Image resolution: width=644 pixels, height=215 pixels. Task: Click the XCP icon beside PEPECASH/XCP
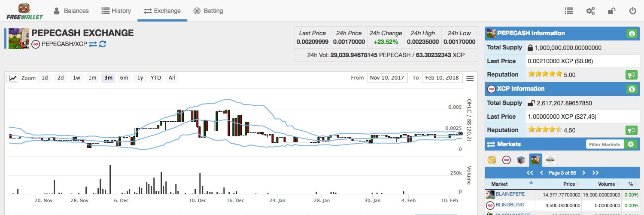click(x=36, y=44)
